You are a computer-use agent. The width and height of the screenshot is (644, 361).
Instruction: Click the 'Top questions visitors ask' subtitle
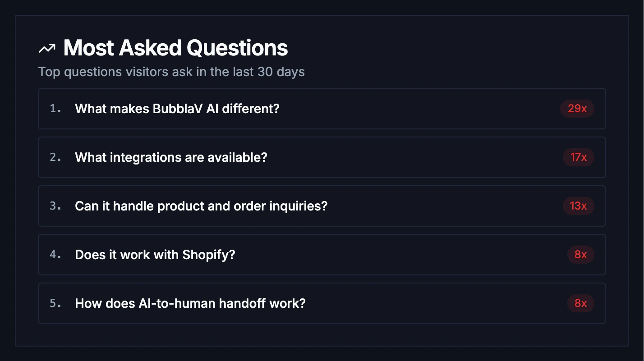click(172, 72)
